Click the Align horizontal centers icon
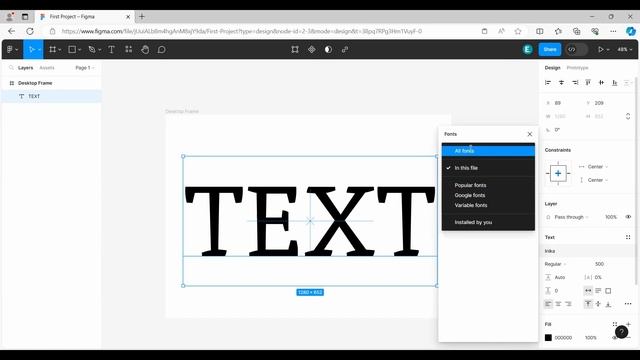 point(561,82)
